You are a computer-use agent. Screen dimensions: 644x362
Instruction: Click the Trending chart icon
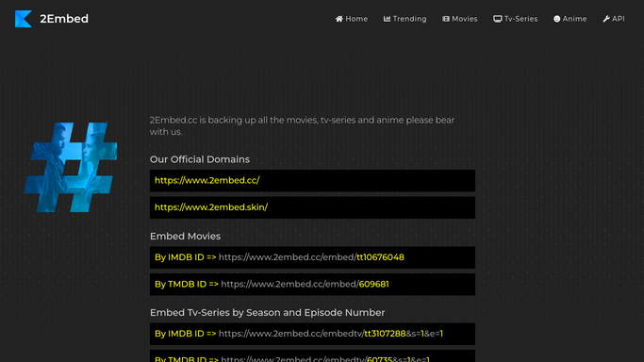(x=387, y=19)
